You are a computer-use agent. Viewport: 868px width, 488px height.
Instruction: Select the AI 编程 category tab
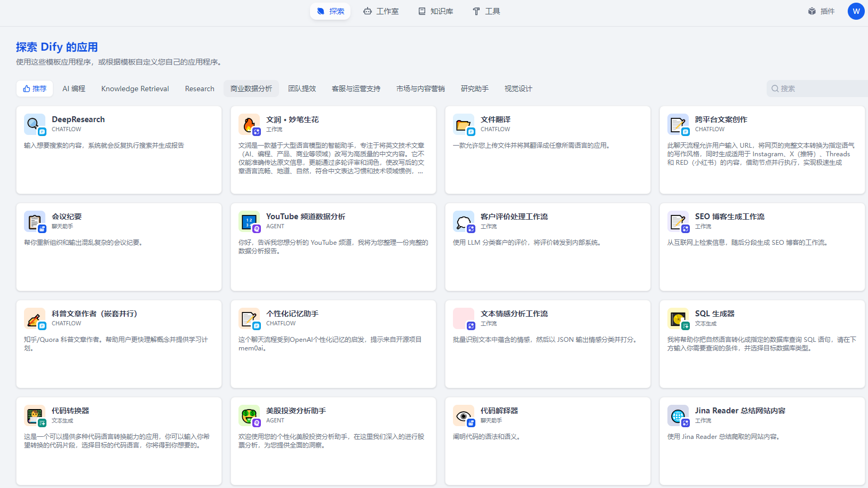pyautogui.click(x=74, y=89)
